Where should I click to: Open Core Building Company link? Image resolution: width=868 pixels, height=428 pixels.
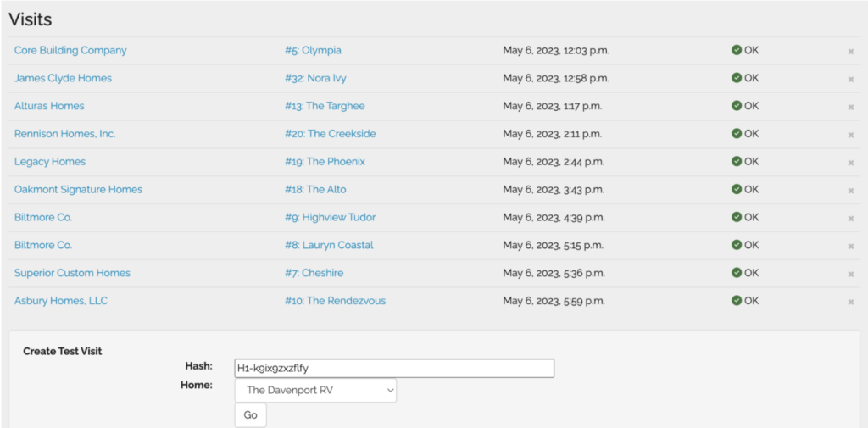tap(70, 51)
